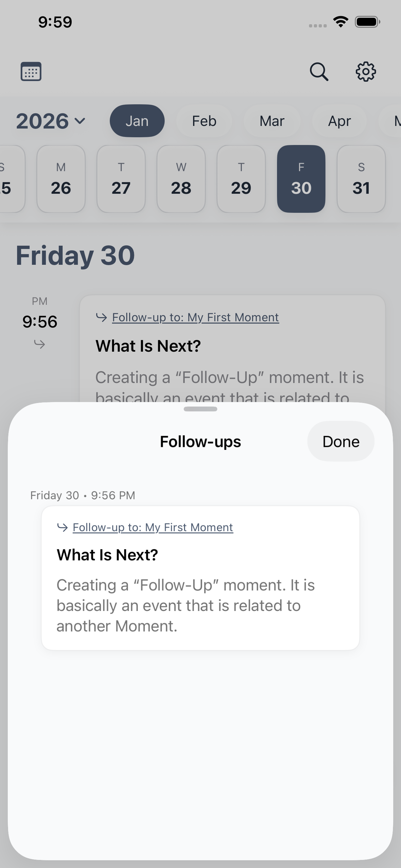This screenshot has height=868, width=401.
Task: Choose the Apr month tab
Action: coord(339,121)
